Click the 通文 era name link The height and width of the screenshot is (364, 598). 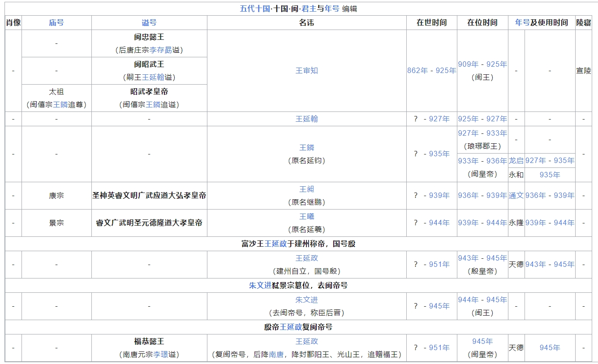point(516,196)
